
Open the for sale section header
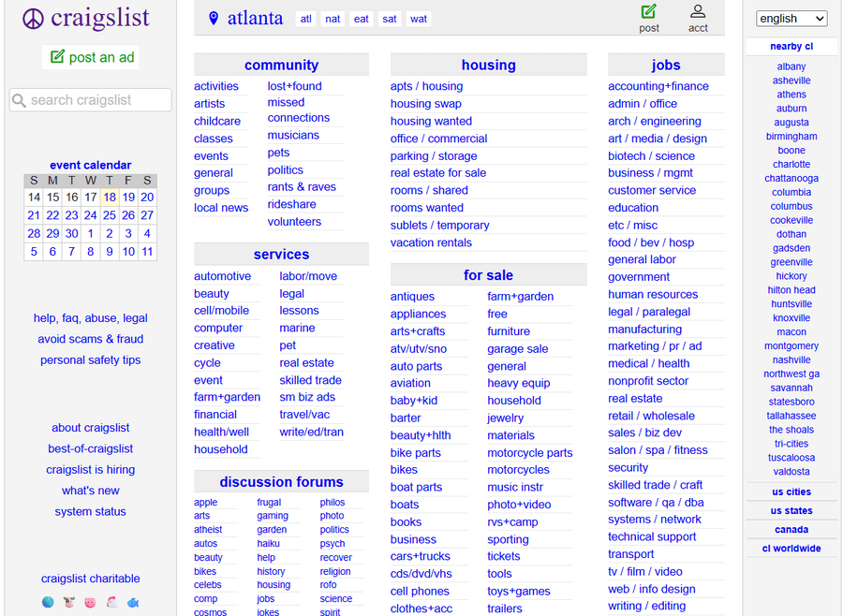tap(488, 275)
